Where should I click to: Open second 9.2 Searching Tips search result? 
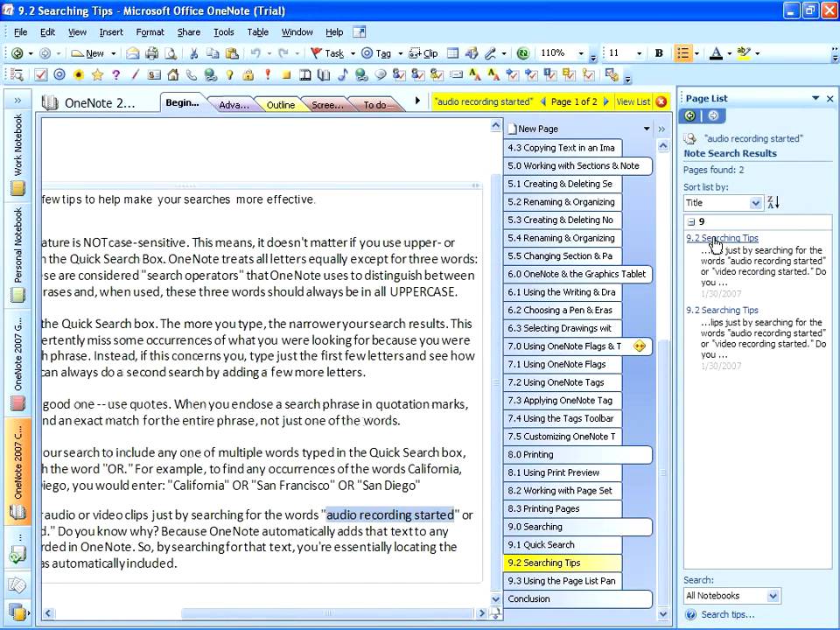722,310
